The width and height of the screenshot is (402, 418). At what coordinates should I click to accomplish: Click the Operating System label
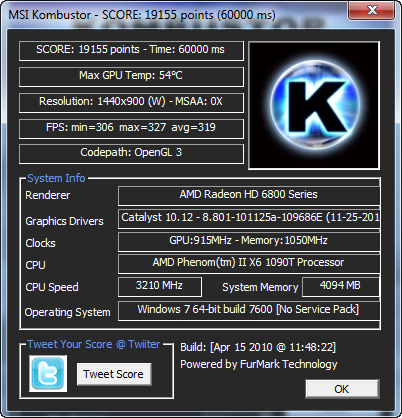click(67, 312)
